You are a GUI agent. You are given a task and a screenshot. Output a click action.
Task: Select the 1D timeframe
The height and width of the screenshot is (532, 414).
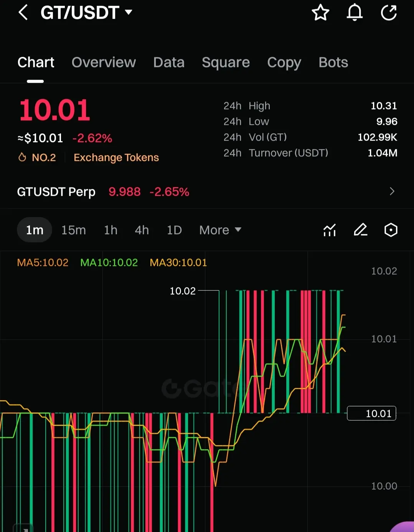tap(174, 230)
